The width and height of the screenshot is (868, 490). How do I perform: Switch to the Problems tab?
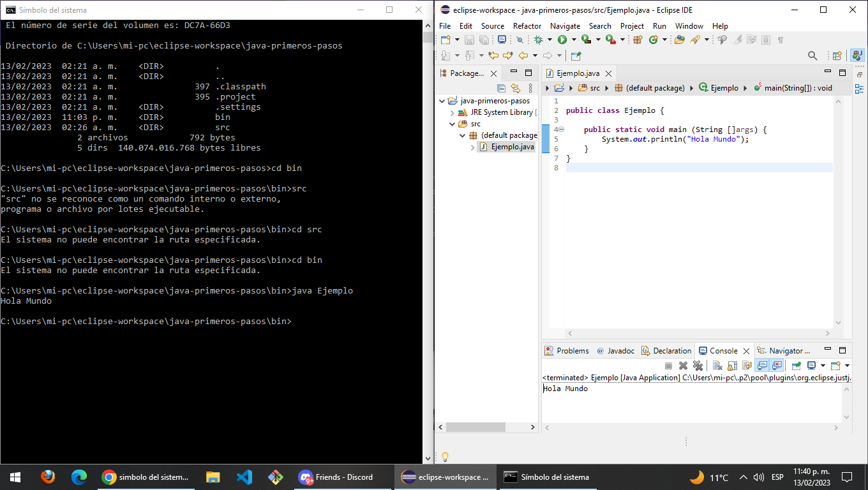pos(567,351)
